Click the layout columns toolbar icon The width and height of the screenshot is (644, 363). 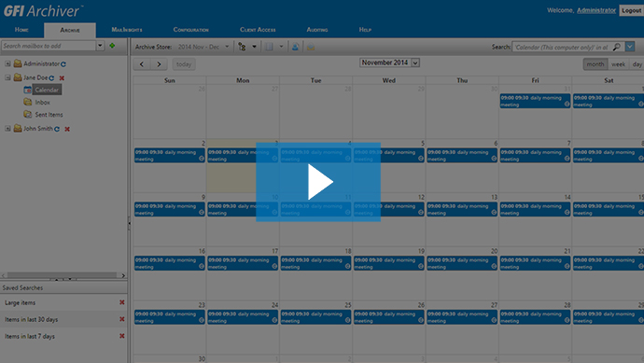[269, 47]
